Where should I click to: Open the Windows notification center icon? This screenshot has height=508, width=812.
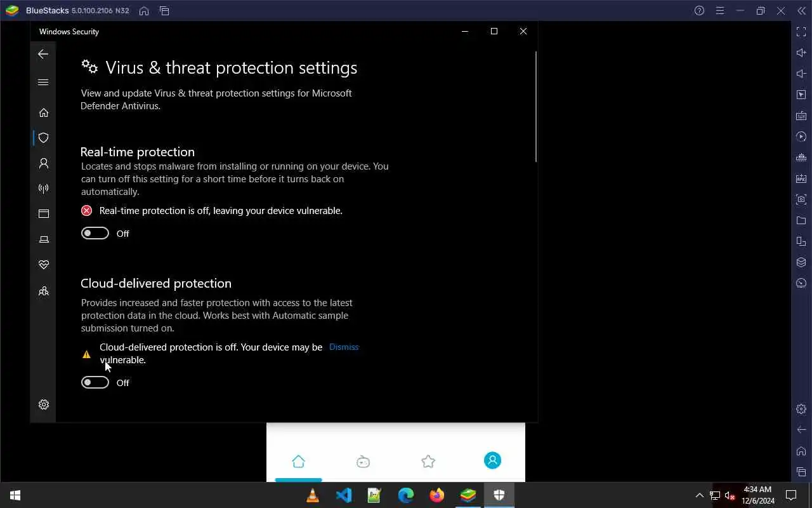[x=791, y=495]
